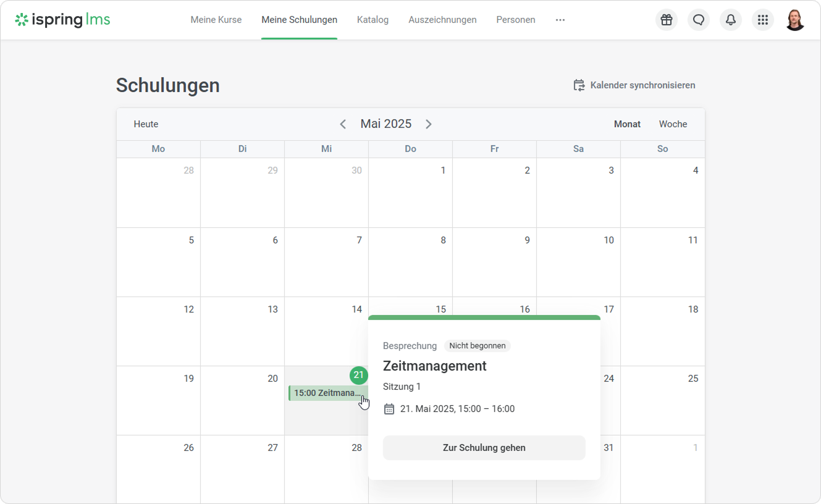Open the gift box icon
This screenshot has height=504, width=821.
[x=666, y=20]
